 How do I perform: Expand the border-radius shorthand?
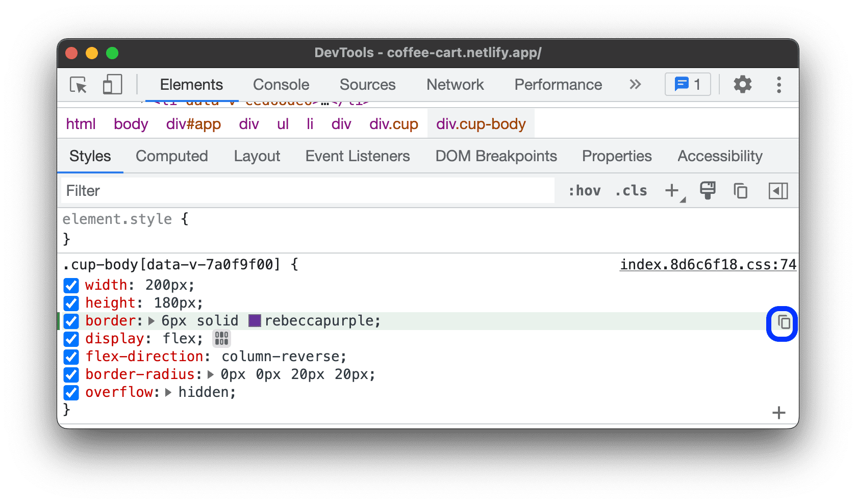point(210,375)
